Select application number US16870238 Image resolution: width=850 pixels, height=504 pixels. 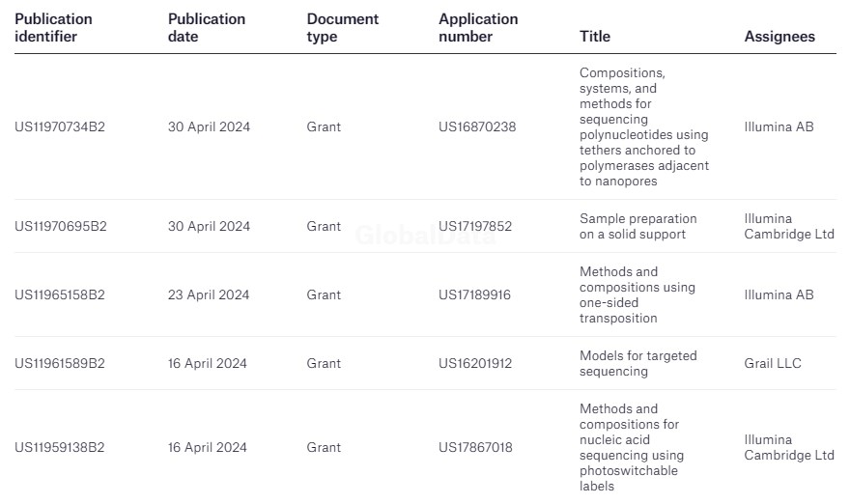coord(477,126)
